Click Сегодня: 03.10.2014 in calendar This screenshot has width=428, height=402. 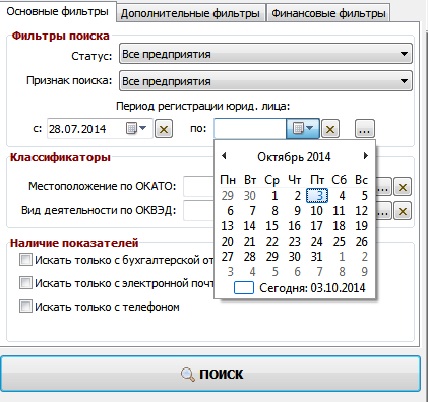pos(312,288)
